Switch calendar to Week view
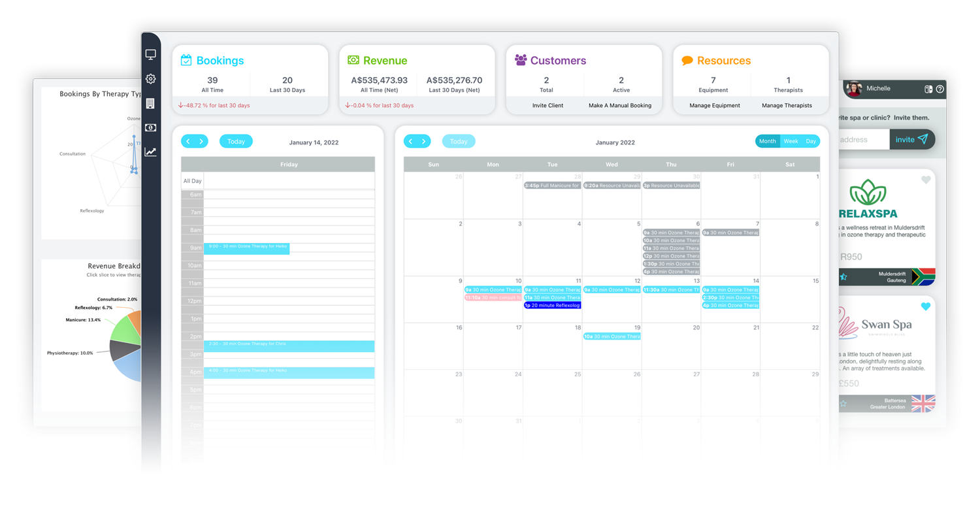The width and height of the screenshot is (980, 507). tap(791, 141)
